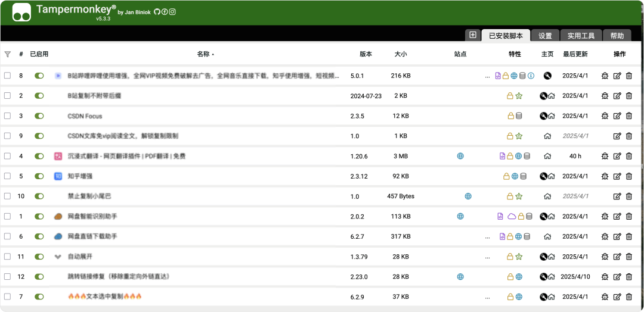644x312 pixels.
Task: Sort by 最后更新 column header
Action: [575, 54]
